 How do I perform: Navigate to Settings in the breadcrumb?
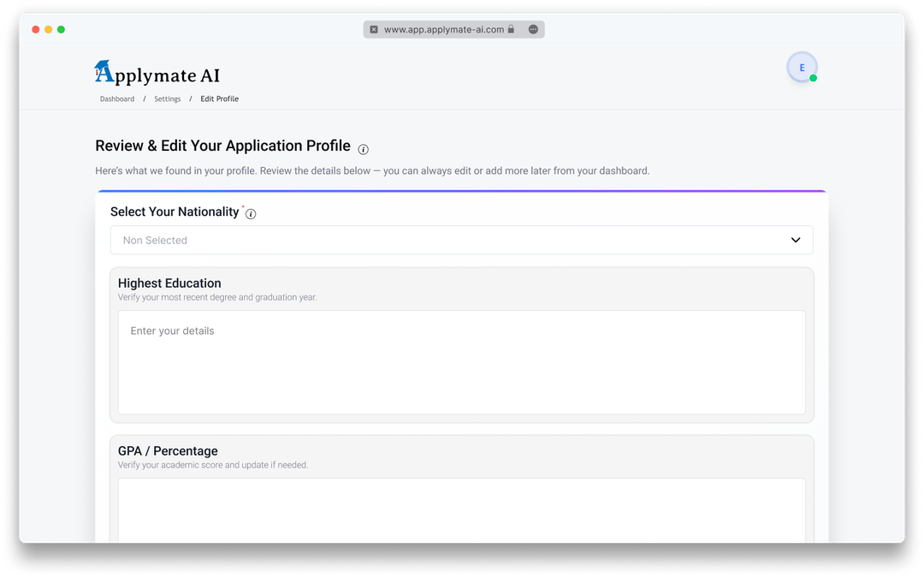click(167, 99)
